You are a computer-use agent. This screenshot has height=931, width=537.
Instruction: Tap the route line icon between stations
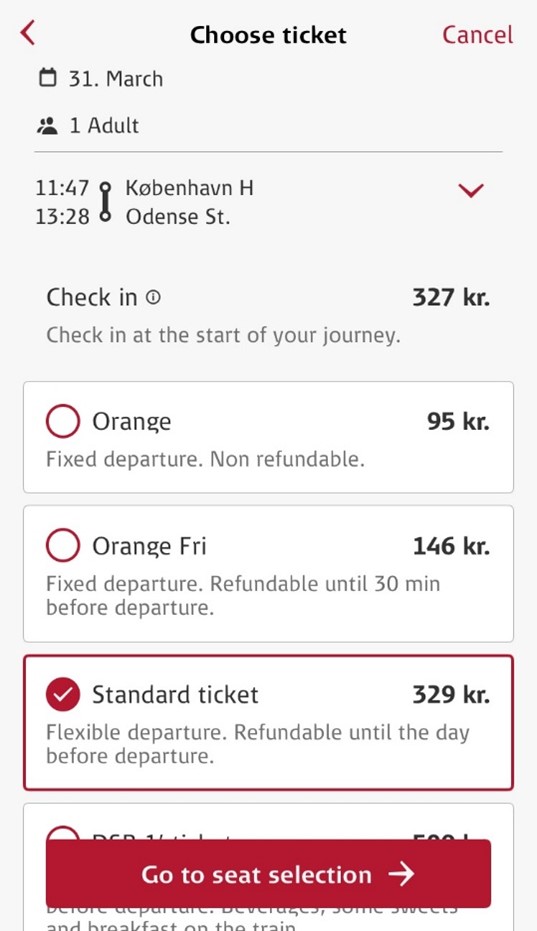(x=105, y=202)
